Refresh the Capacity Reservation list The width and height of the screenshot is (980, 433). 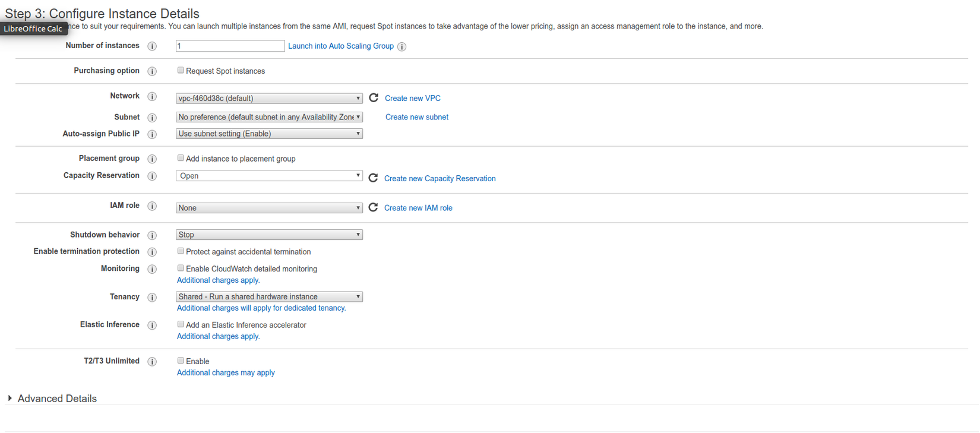tap(373, 178)
